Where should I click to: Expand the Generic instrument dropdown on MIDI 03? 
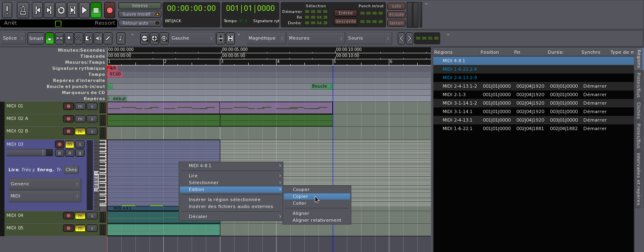click(44, 184)
